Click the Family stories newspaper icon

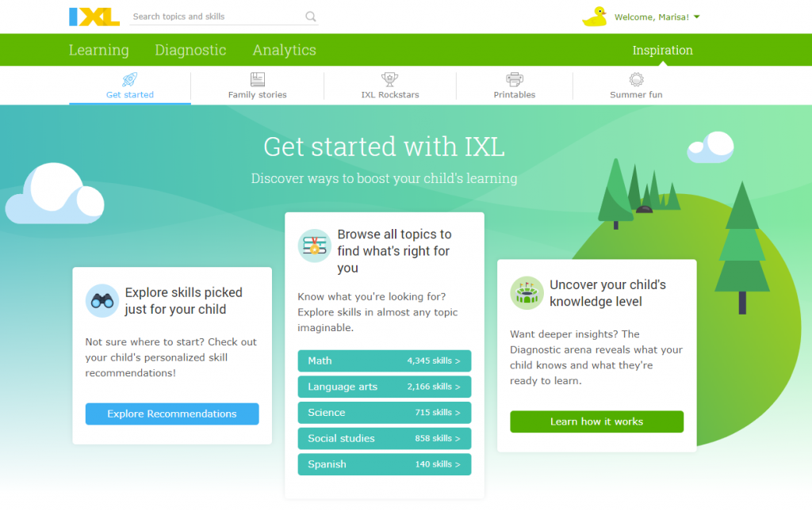[x=257, y=79]
